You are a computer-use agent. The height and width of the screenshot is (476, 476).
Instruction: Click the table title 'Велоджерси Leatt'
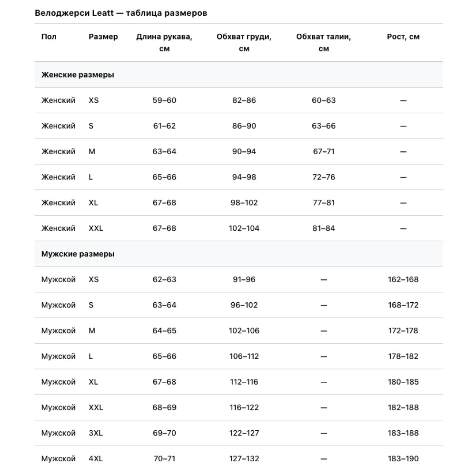[74, 13]
